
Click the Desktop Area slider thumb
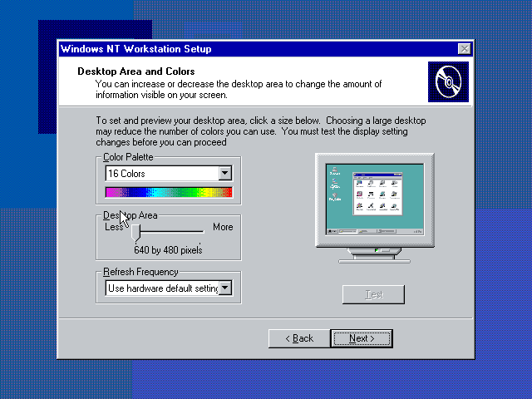pyautogui.click(x=135, y=233)
